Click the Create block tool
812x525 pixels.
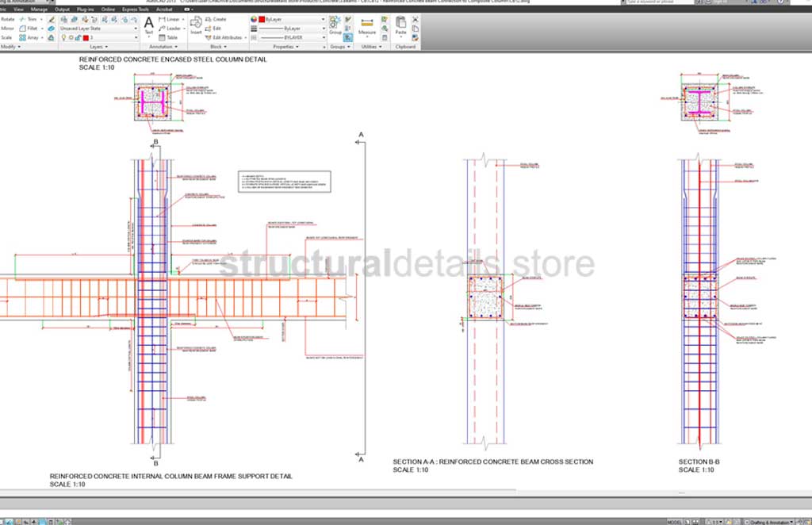point(215,19)
